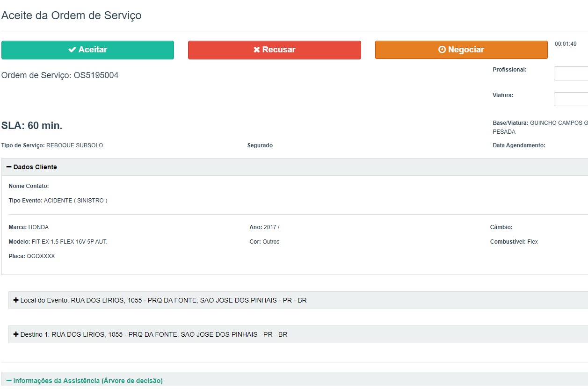Click the 00:01:49 countdown timer
Screen dimensions: 588x390
(566, 44)
